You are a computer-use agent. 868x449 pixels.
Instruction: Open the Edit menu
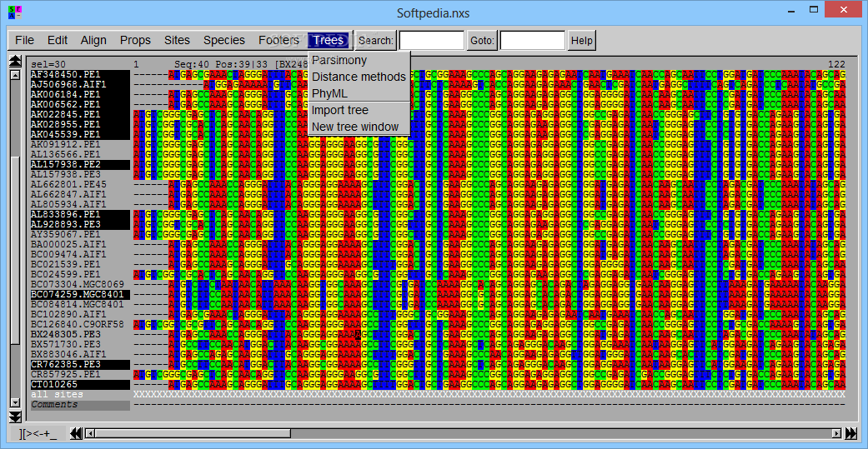click(58, 40)
